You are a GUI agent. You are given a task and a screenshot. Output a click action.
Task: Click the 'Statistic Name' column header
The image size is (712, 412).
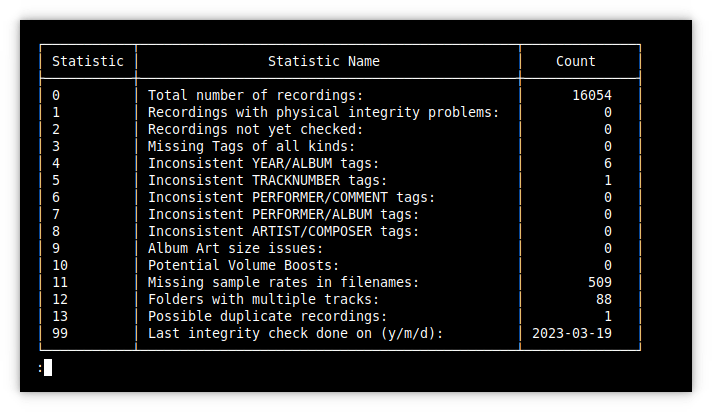[x=324, y=61]
